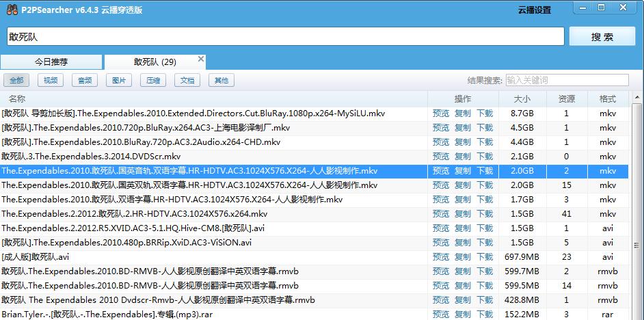Select the Dvdscr-Rmvb 人人影视 row name
The height and width of the screenshot is (320, 644).
click(x=158, y=300)
